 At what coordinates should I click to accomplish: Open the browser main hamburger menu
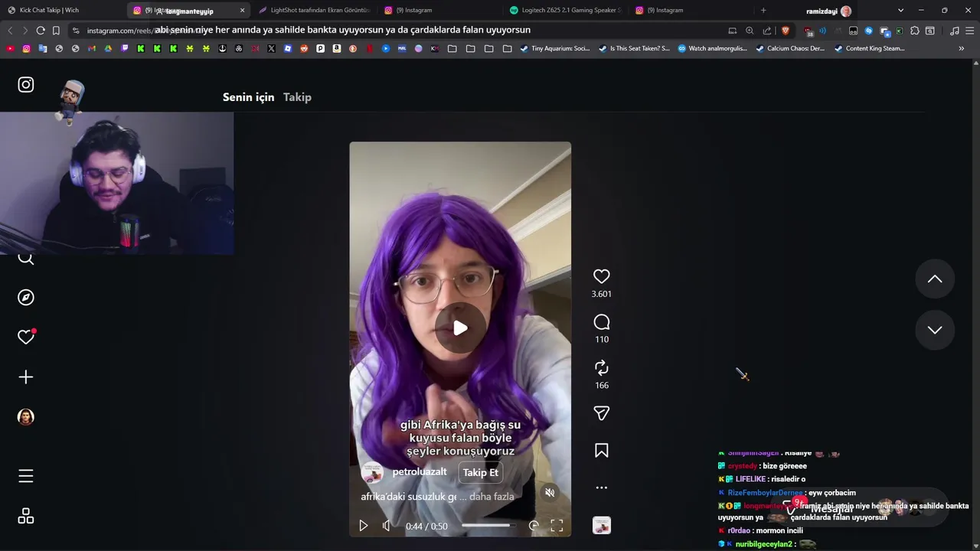970,31
